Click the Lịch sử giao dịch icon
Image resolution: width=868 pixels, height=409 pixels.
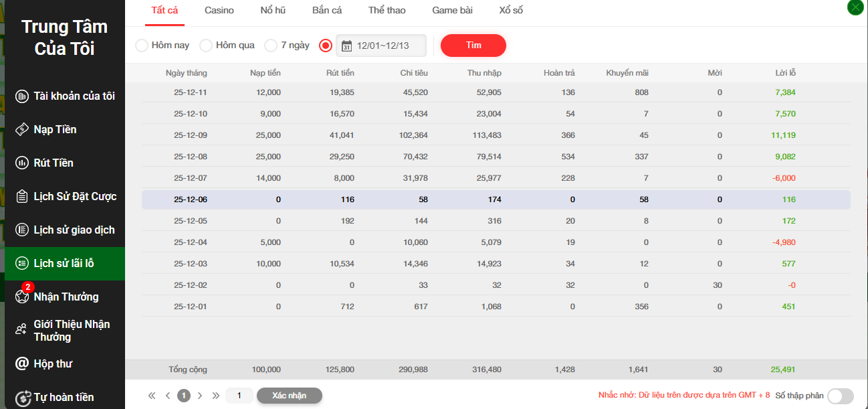(x=22, y=230)
